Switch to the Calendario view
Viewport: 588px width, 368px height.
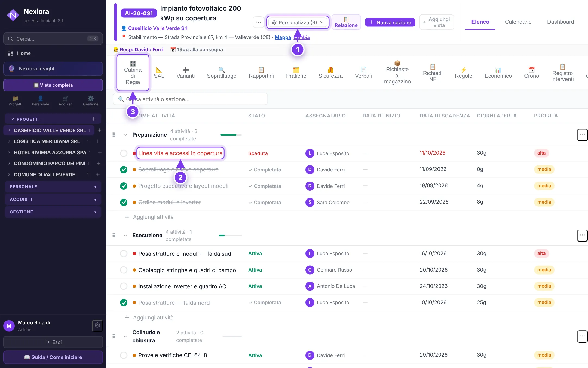[518, 22]
